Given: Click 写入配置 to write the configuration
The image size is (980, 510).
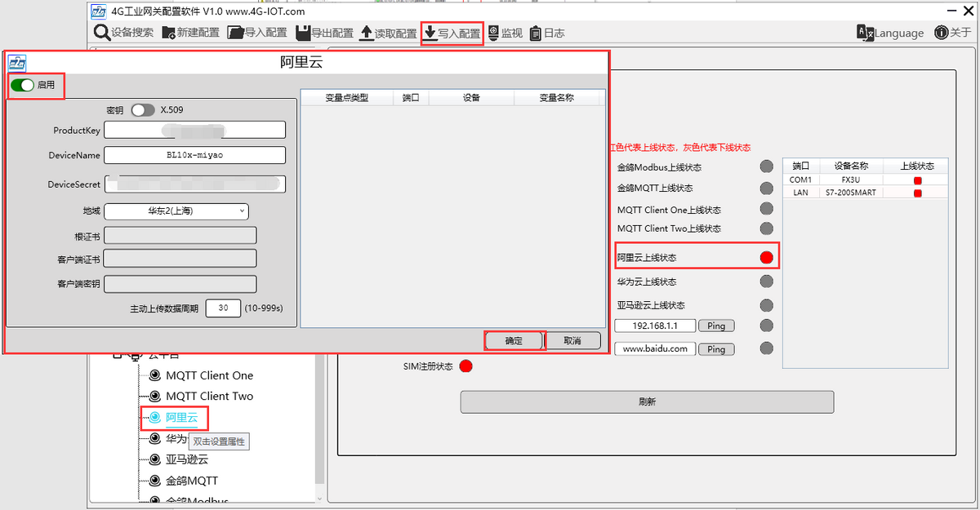Looking at the screenshot, I should pos(452,33).
